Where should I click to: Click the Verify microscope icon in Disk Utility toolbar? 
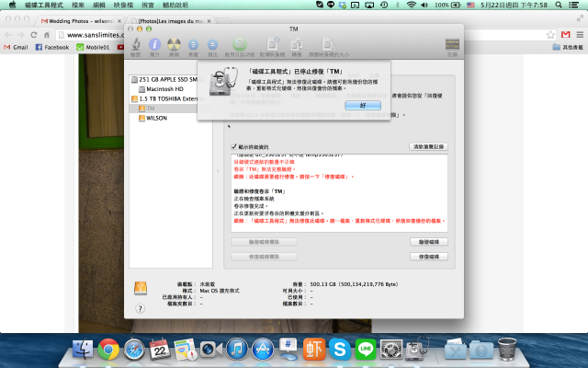pos(135,44)
